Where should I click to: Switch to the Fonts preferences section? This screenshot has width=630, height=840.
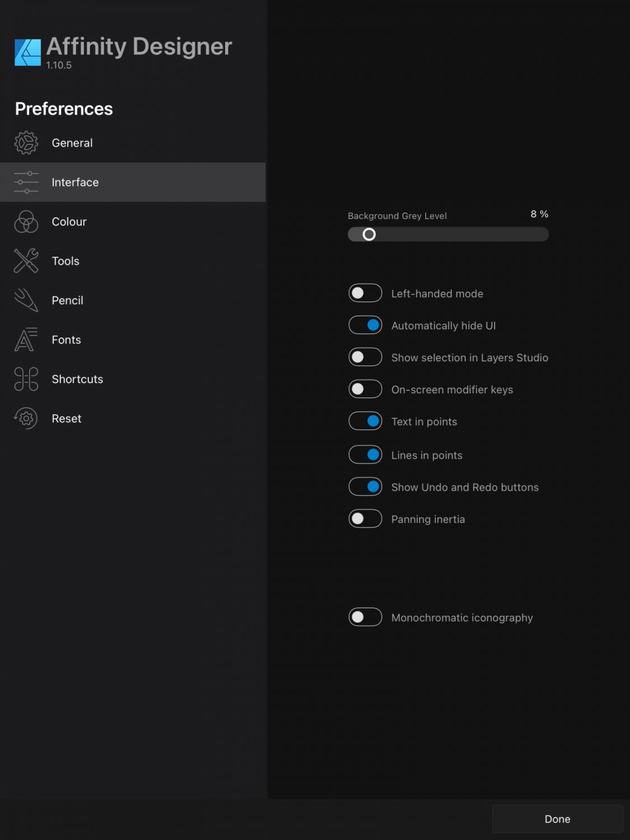[66, 339]
